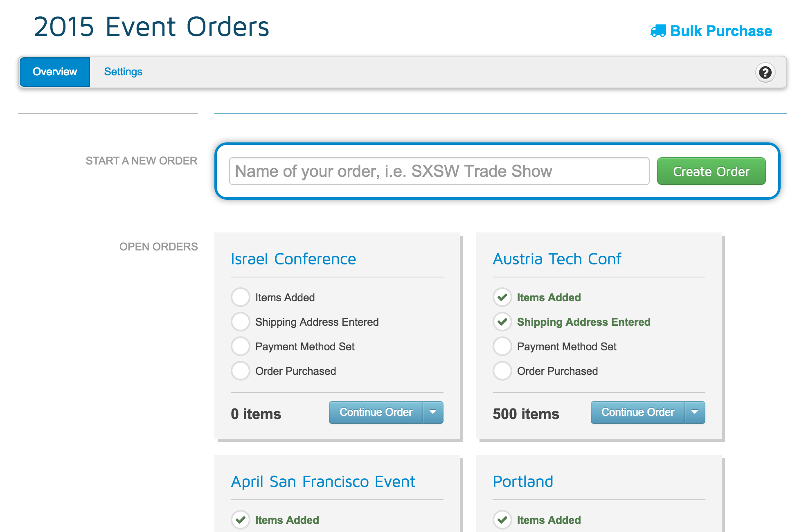The height and width of the screenshot is (532, 806).
Task: Toggle Israel Conference Items Added circle
Action: (240, 298)
